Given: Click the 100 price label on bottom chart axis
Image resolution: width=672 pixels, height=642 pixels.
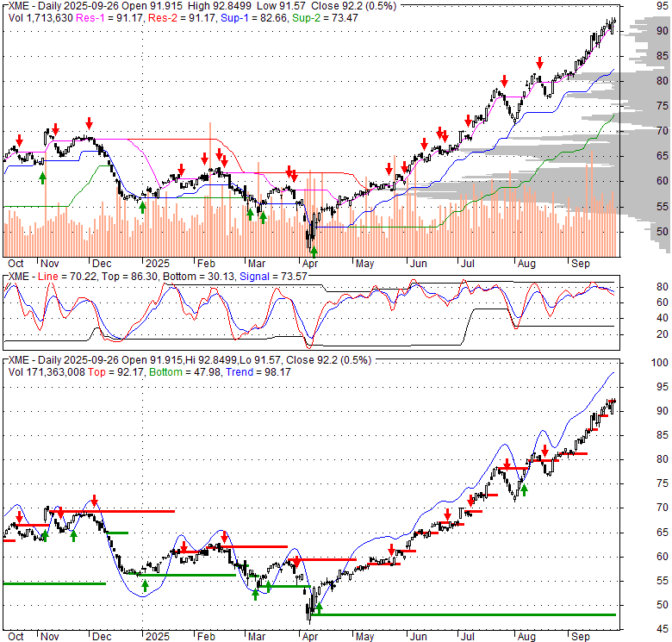Looking at the screenshot, I should tap(660, 363).
